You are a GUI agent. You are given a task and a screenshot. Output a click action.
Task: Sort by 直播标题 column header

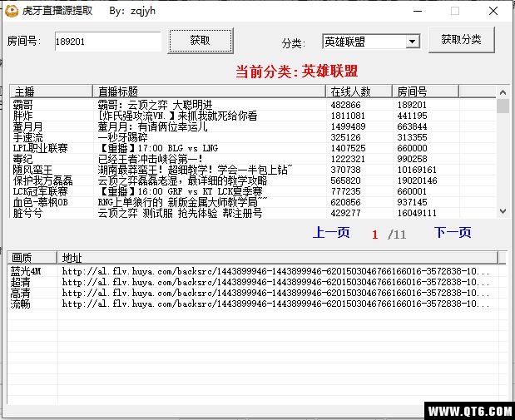[x=209, y=91]
